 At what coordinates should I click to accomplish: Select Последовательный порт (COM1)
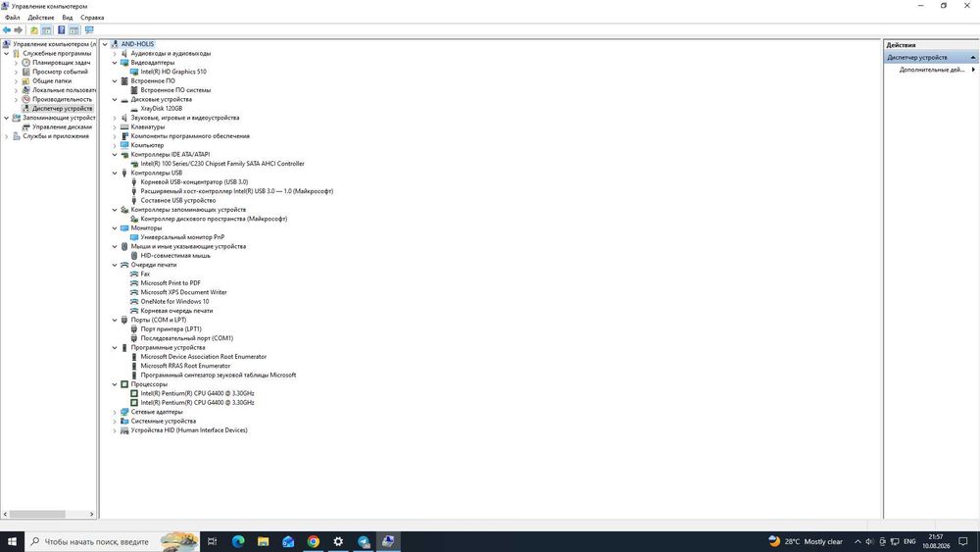(x=186, y=338)
